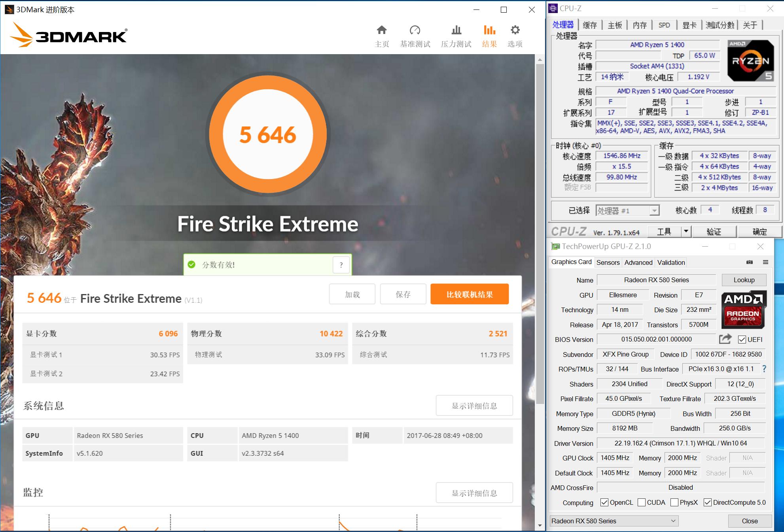
Task: Switch to the CPU-Z SPD tab
Action: 664,25
